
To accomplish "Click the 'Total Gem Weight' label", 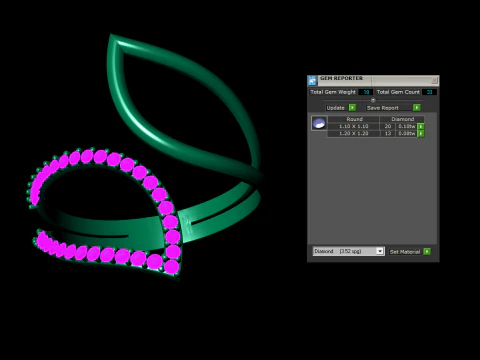I will (333, 92).
